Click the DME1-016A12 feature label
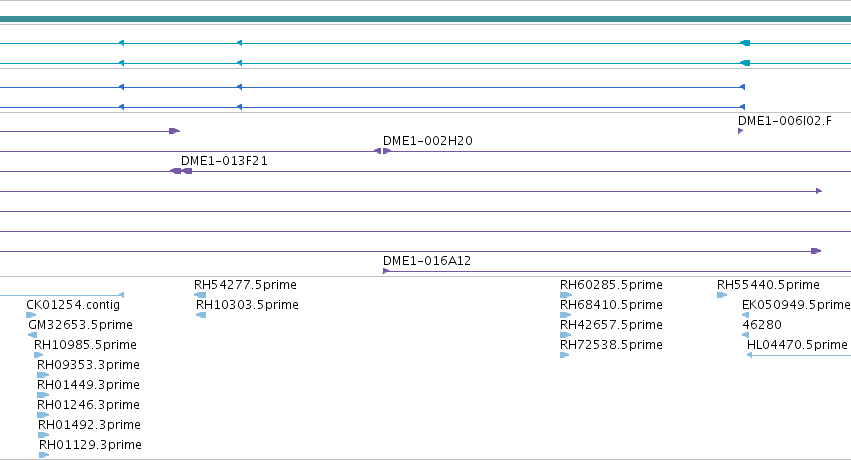 pyautogui.click(x=427, y=261)
